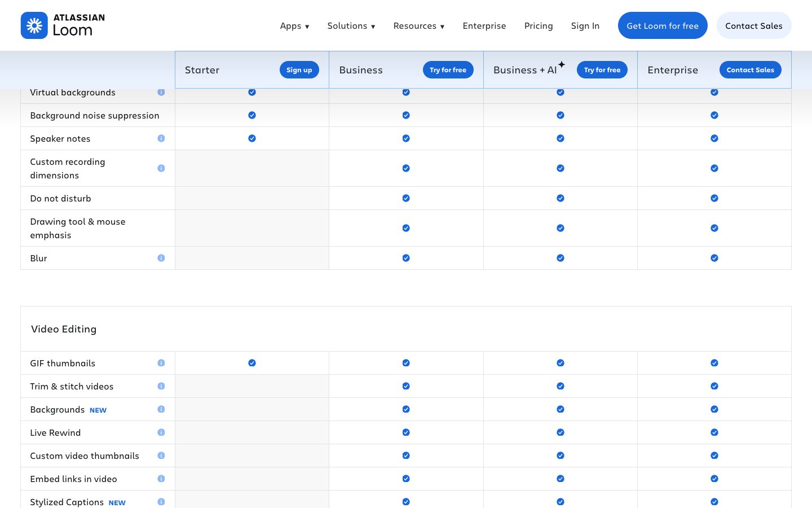Image resolution: width=812 pixels, height=508 pixels.
Task: Click Business checkmark for Do not disturb
Action: click(406, 198)
